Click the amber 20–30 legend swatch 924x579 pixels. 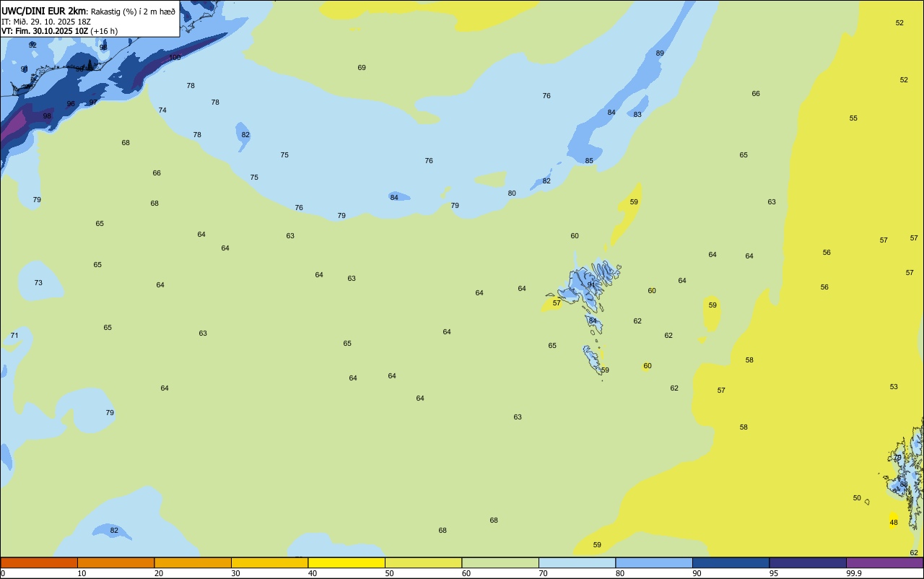pos(193,562)
